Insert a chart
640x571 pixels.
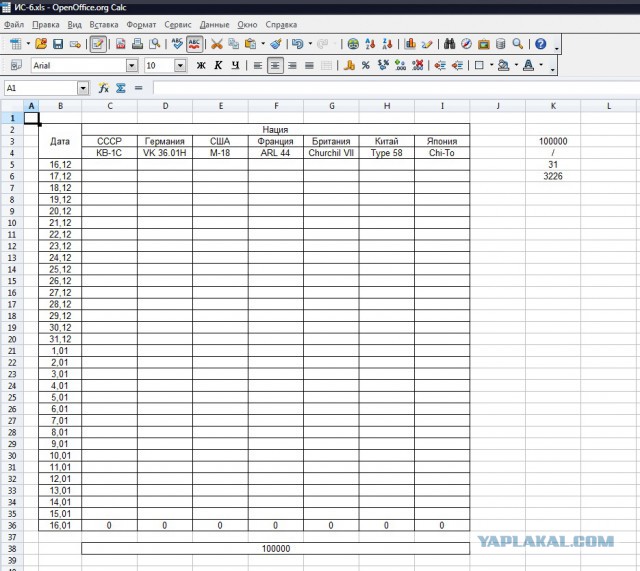[x=410, y=44]
